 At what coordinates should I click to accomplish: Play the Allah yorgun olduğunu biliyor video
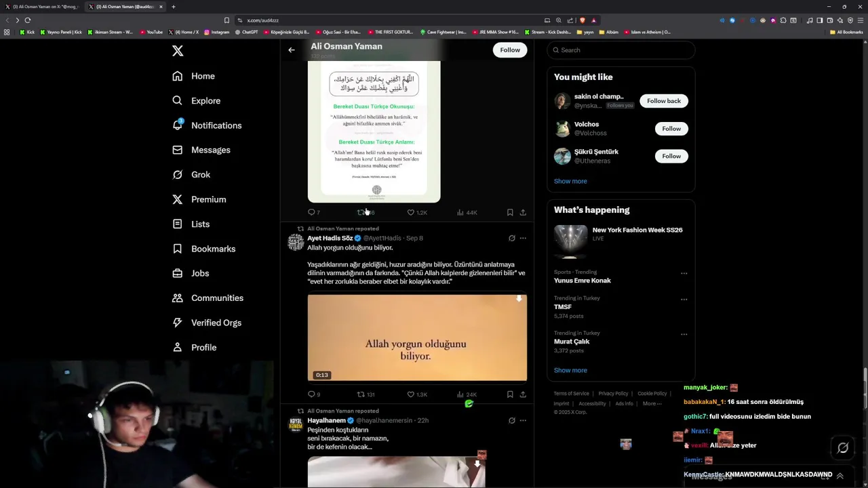417,338
